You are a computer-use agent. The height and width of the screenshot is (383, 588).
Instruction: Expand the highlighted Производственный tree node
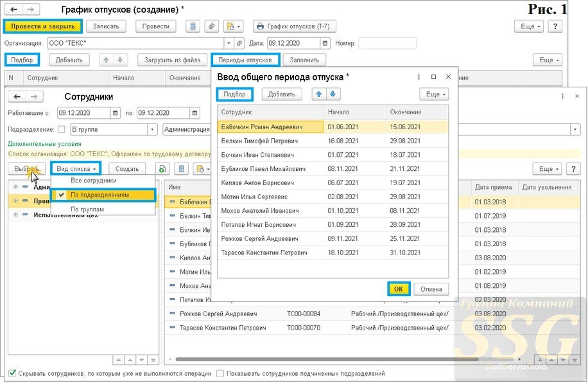click(x=15, y=201)
